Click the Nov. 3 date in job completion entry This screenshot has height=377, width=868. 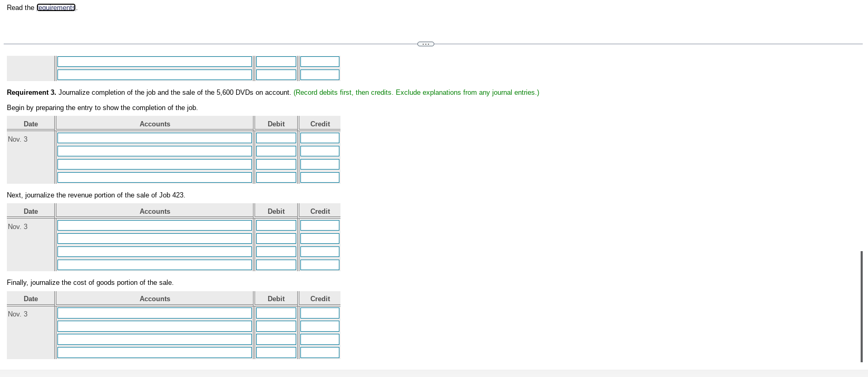[x=18, y=139]
